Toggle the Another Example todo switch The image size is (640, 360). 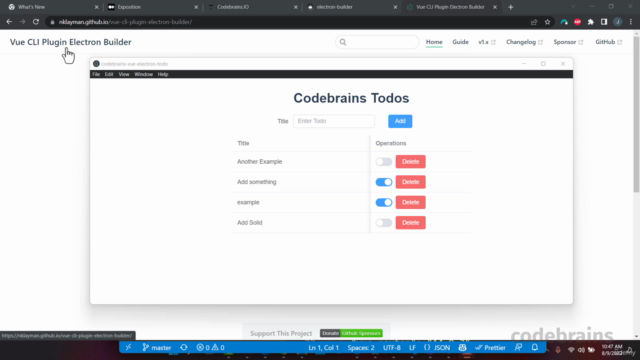click(x=384, y=162)
